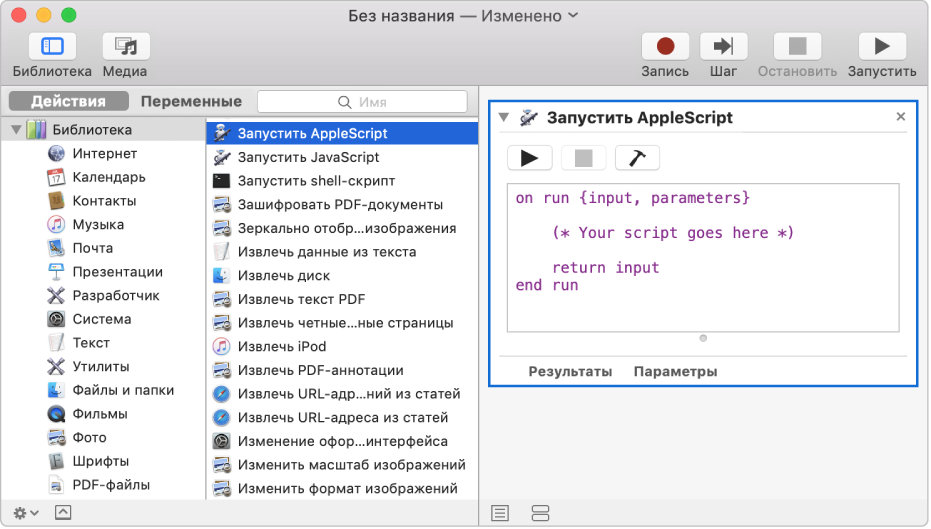This screenshot has width=931, height=529.
Task: Click inside the AppleScript code editor
Action: pyautogui.click(x=703, y=258)
